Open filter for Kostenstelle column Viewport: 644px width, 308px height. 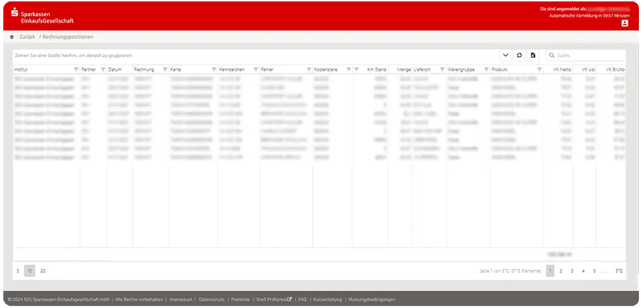click(348, 69)
